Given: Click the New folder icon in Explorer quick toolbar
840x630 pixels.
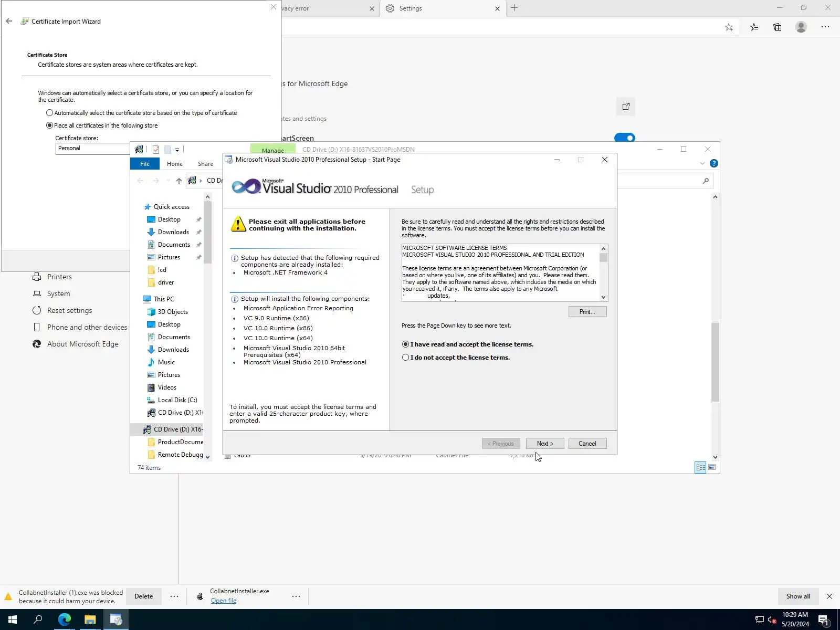Looking at the screenshot, I should coord(167,150).
